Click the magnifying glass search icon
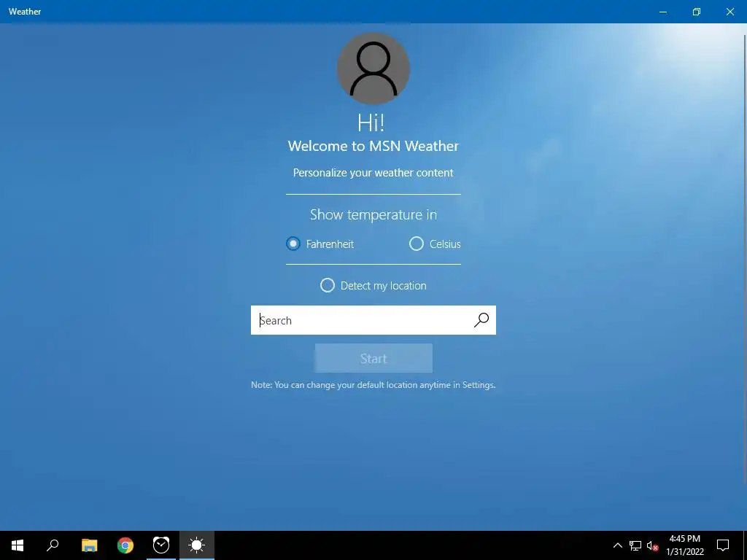The image size is (747, 560). tap(481, 320)
